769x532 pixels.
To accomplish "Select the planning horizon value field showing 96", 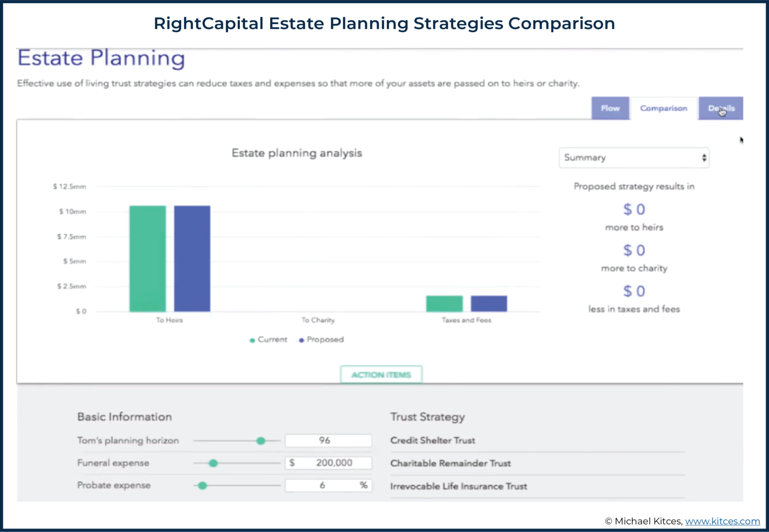I will point(328,440).
